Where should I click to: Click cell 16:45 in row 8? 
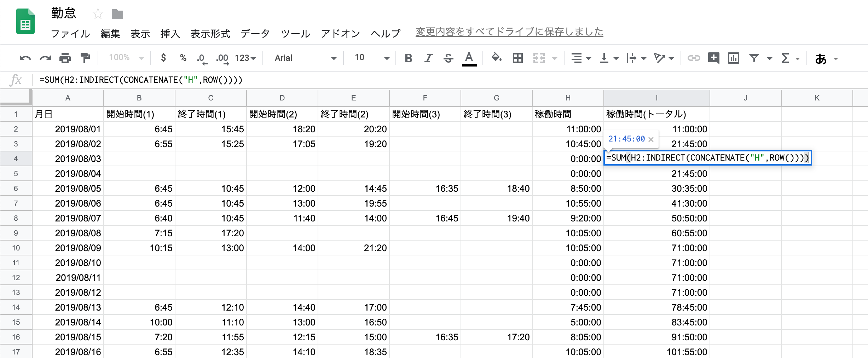[x=425, y=218]
